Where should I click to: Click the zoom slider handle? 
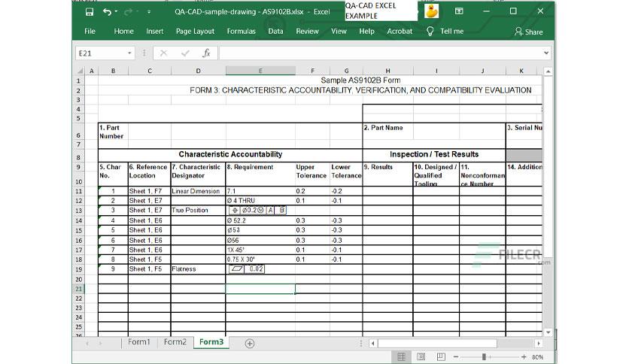coord(484,356)
